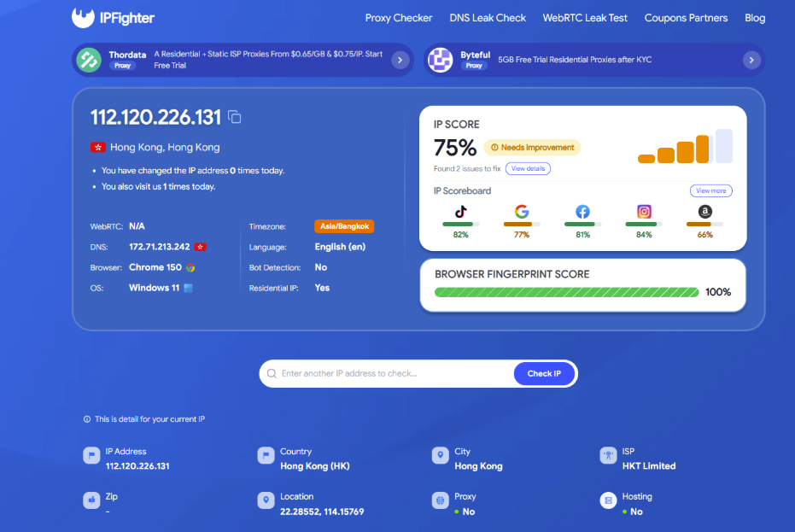Image resolution: width=795 pixels, height=532 pixels.
Task: Click the Windows 11 OS icon
Action: 188,288
